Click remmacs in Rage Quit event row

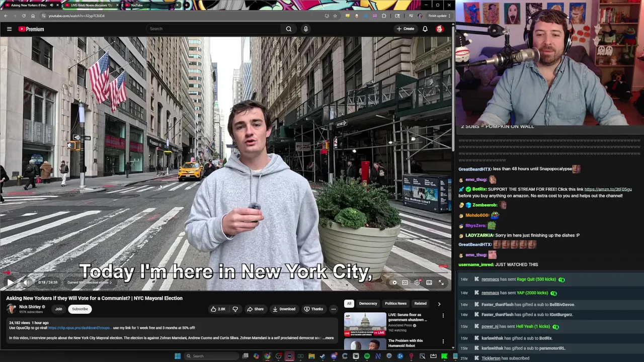490,279
